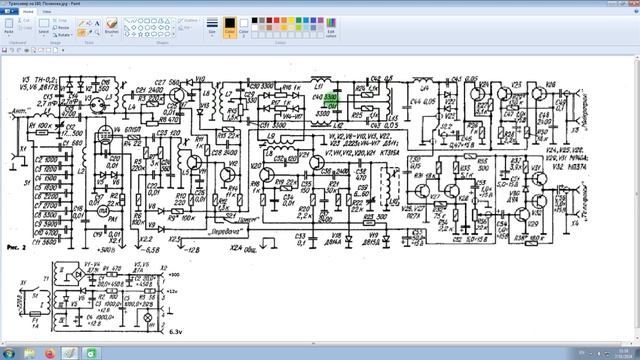Click the Brushes button

pos(111,24)
